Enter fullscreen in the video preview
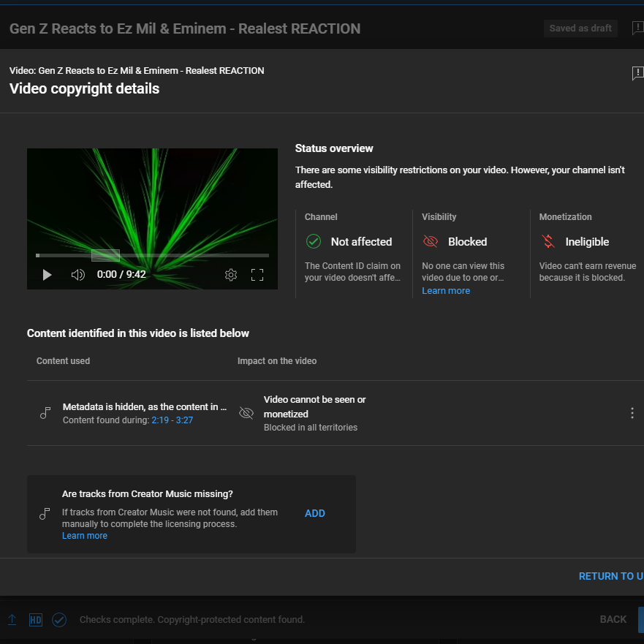This screenshot has width=644, height=644. pyautogui.click(x=257, y=275)
